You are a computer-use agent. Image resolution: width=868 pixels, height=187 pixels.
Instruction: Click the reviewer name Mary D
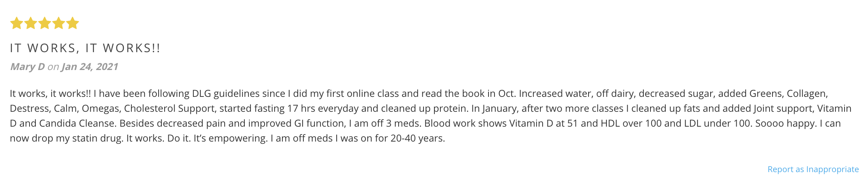pos(27,67)
